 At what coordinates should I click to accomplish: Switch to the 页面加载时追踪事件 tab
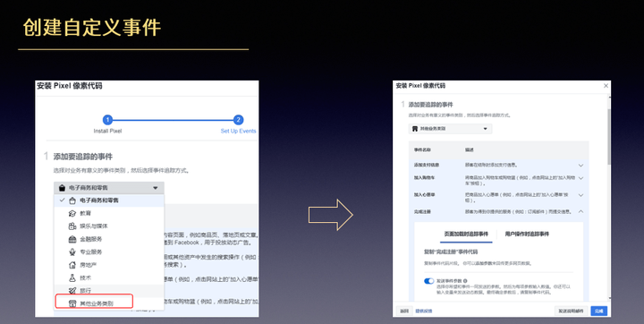pyautogui.click(x=466, y=234)
